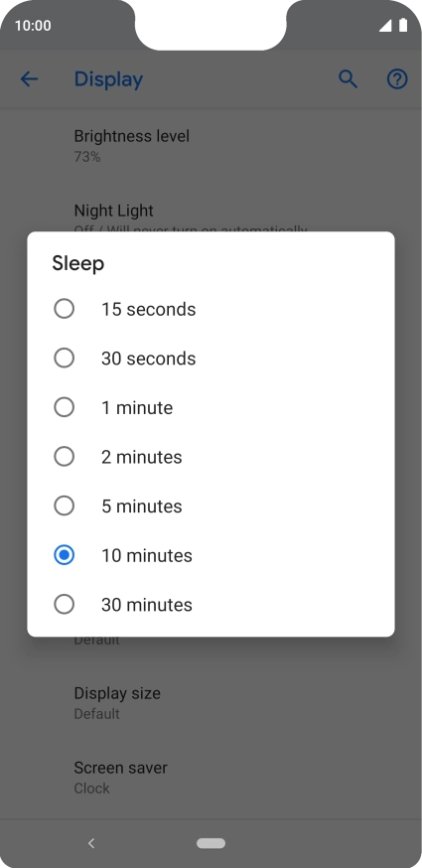
Task: Tap the battery status icon
Action: (x=402, y=25)
